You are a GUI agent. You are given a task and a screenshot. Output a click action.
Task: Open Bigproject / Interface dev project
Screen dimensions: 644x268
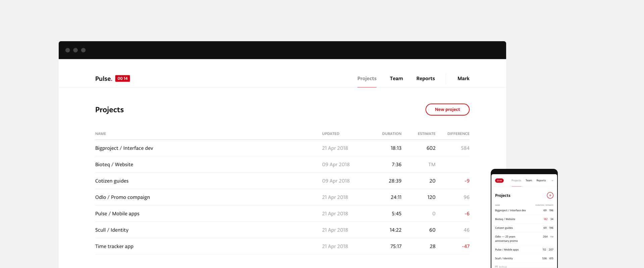pyautogui.click(x=124, y=148)
